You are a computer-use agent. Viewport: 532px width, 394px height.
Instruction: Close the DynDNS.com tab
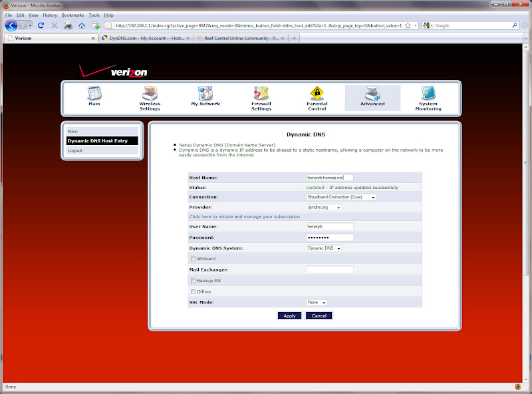coord(188,39)
